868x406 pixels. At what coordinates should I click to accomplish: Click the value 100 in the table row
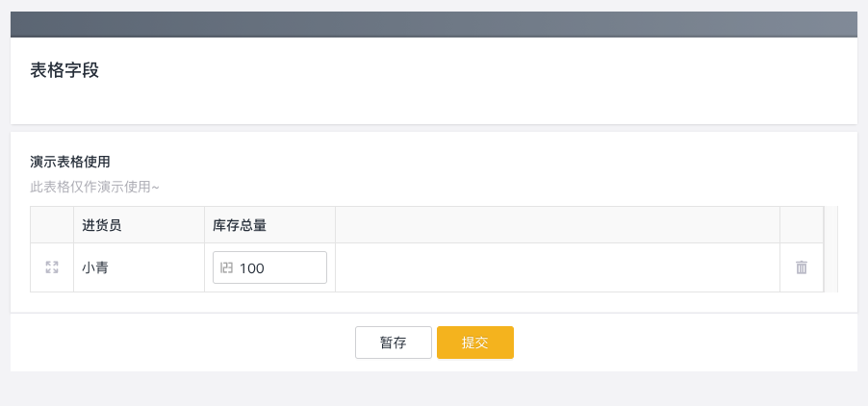click(x=252, y=268)
